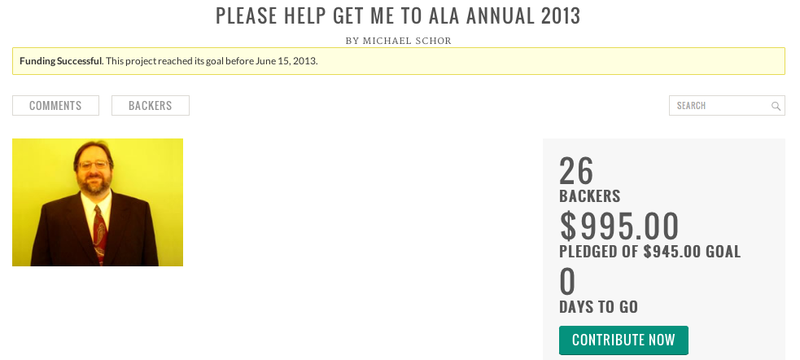Image resolution: width=800 pixels, height=360 pixels.
Task: Switch to the Backers tab
Action: click(151, 106)
